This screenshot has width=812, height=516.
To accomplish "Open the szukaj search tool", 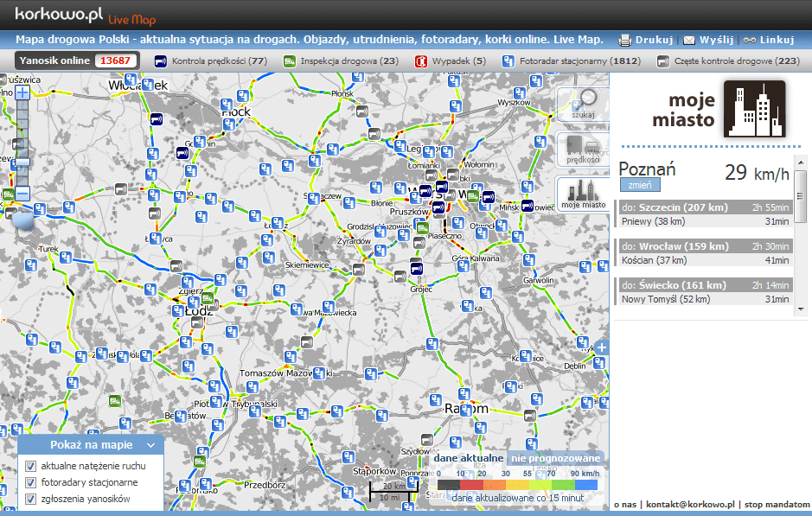I will pyautogui.click(x=582, y=105).
